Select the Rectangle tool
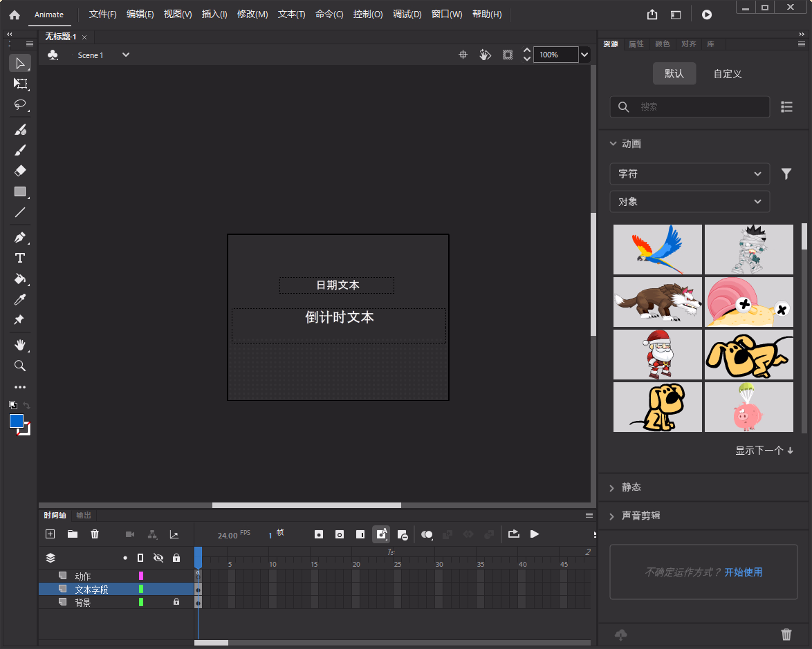Screen dimensions: 812x649 [x=19, y=191]
